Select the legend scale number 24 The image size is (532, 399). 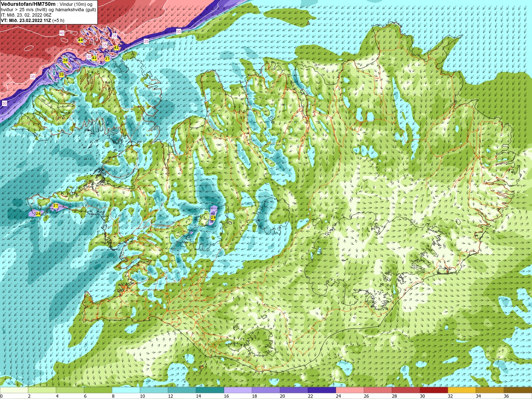click(x=338, y=396)
